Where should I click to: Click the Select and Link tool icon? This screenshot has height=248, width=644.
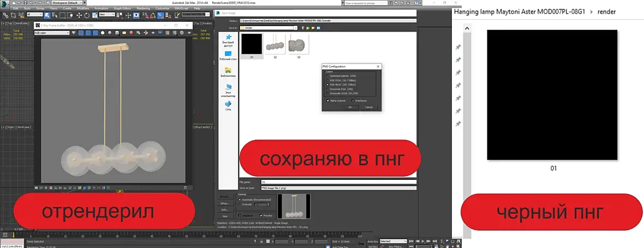coord(5,15)
